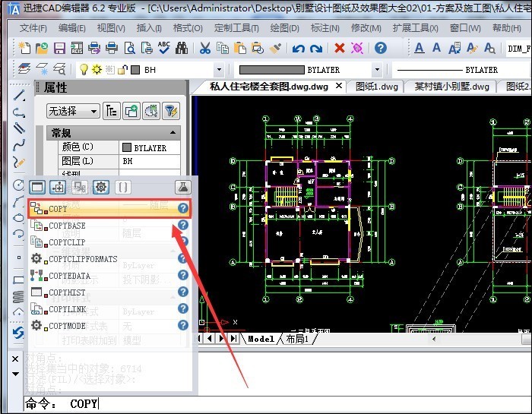Screen dimensions: 532x414
Task: Open the BH layer dropdown
Action: (218, 69)
